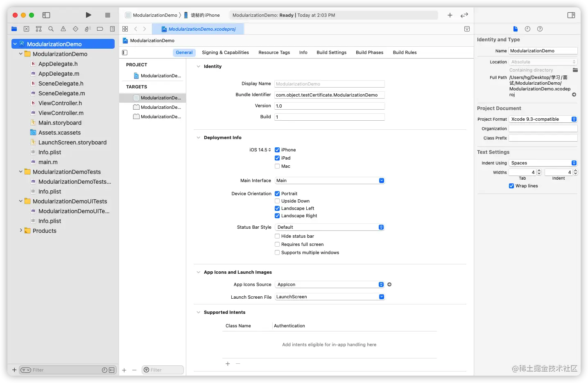The image size is (588, 383).
Task: Show source-control status filter in navigator
Action: pyautogui.click(x=111, y=370)
